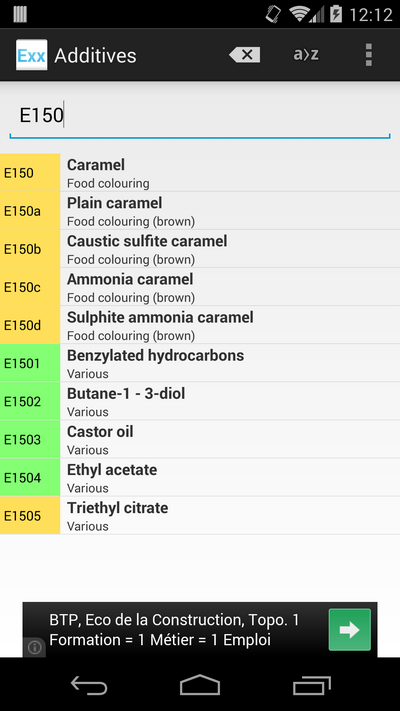The height and width of the screenshot is (711, 400).
Task: Toggle alphabetical a>z sort order
Action: tap(306, 55)
